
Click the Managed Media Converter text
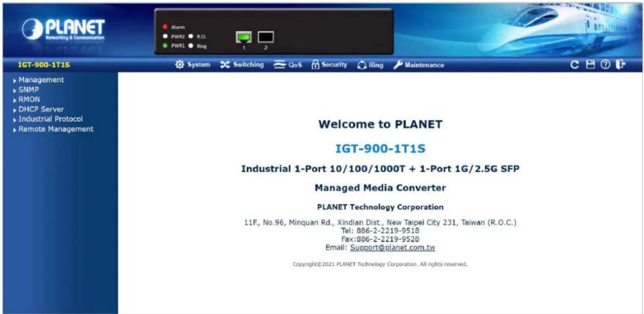click(x=381, y=187)
